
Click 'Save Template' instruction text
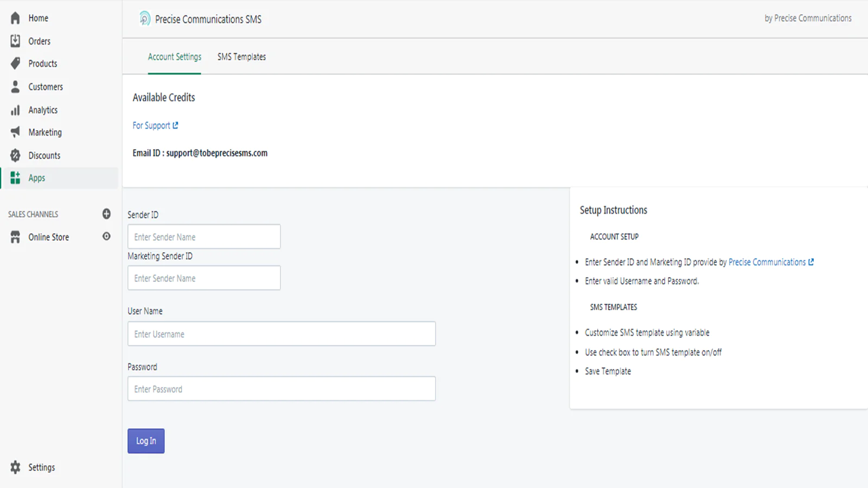click(608, 371)
